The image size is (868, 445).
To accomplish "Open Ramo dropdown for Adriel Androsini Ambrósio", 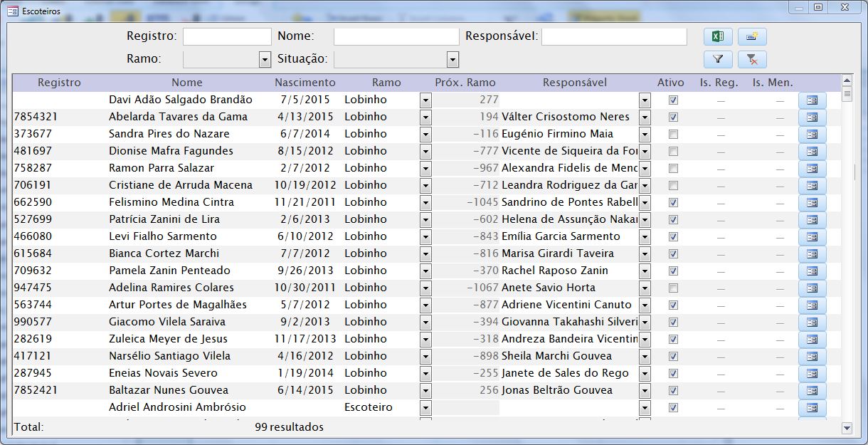I will [x=425, y=408].
